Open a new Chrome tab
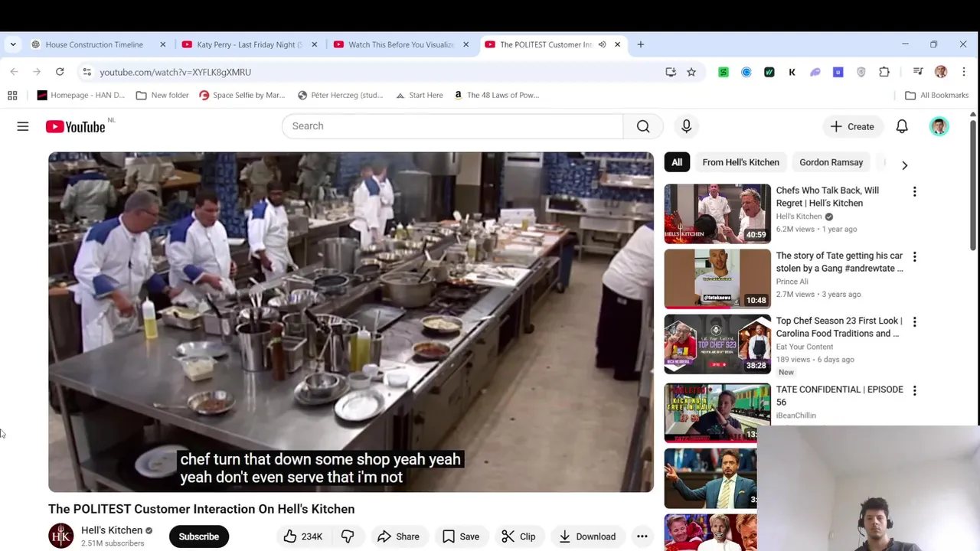Screen dimensions: 980x551 pyautogui.click(x=641, y=44)
